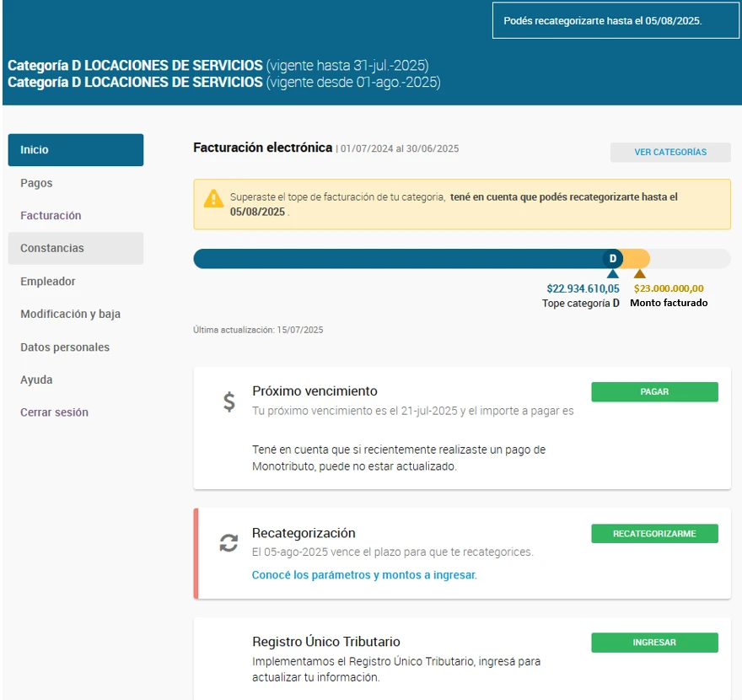
Task: Click the blue triangle marker under Tope categoría
Action: point(613,273)
